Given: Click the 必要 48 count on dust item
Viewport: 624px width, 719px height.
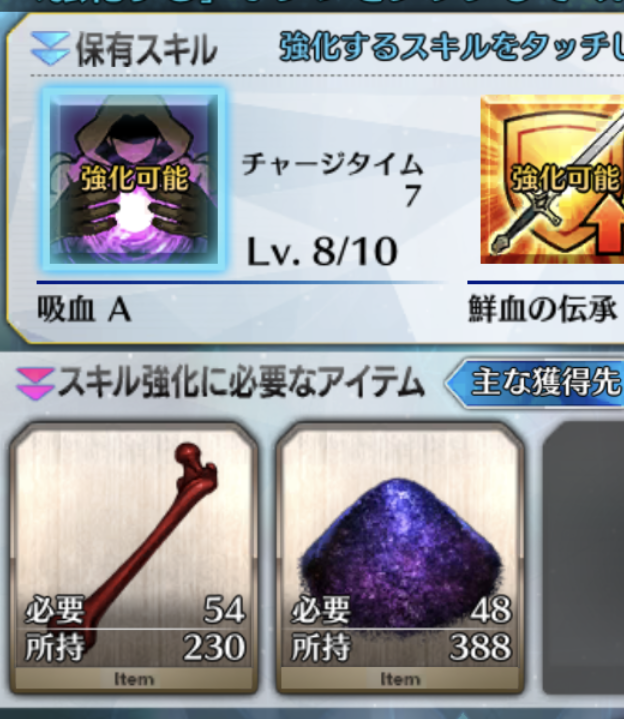Looking at the screenshot, I should 401,610.
